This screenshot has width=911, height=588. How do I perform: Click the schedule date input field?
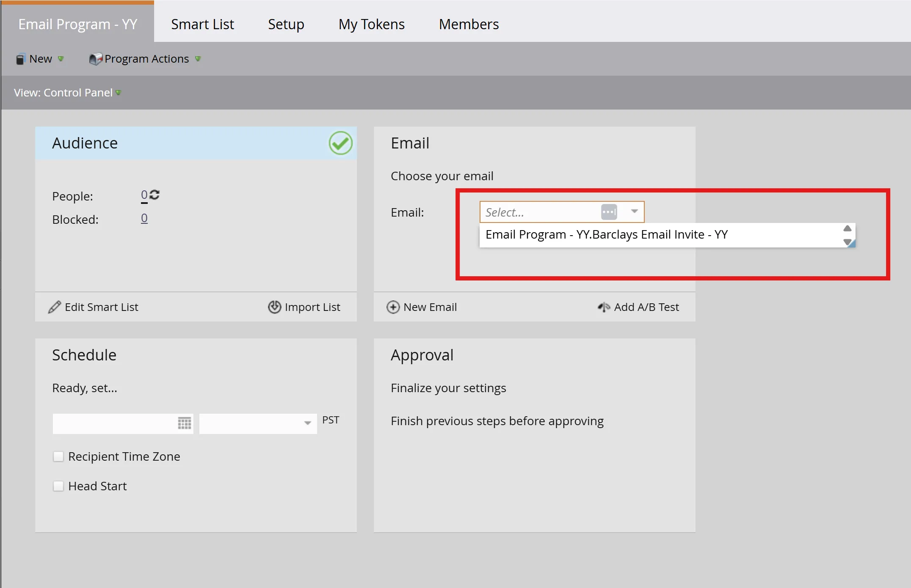pos(123,423)
